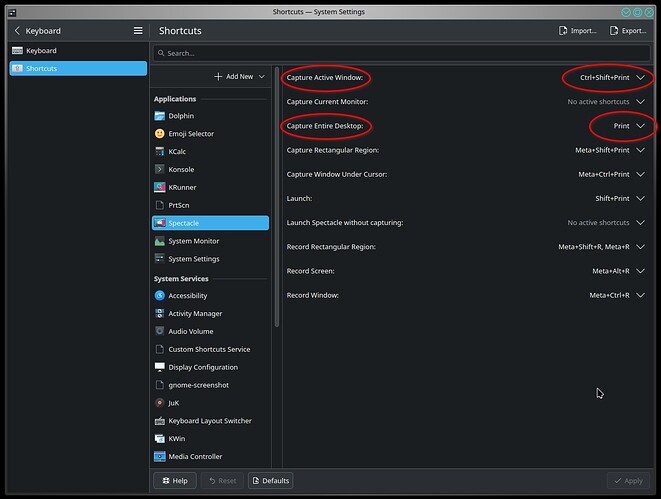661x499 pixels.
Task: Expand the Record Screen chevron
Action: (640, 271)
